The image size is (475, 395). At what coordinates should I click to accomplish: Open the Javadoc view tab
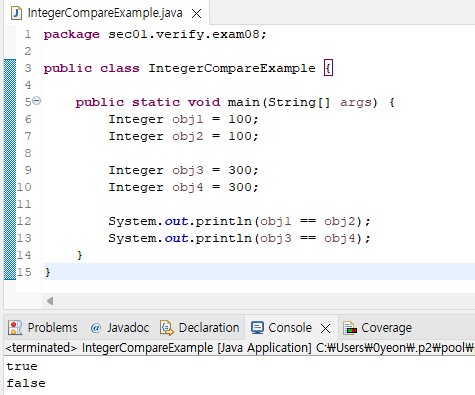pyautogui.click(x=119, y=328)
